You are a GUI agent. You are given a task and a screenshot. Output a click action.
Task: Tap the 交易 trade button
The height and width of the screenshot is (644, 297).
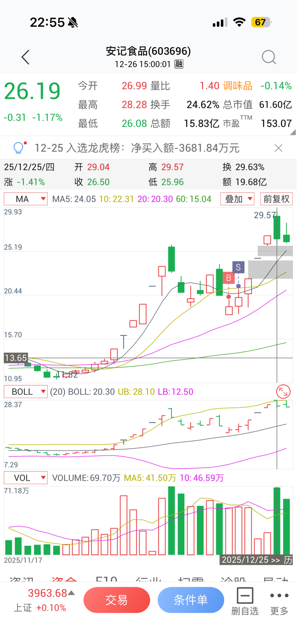point(117,600)
